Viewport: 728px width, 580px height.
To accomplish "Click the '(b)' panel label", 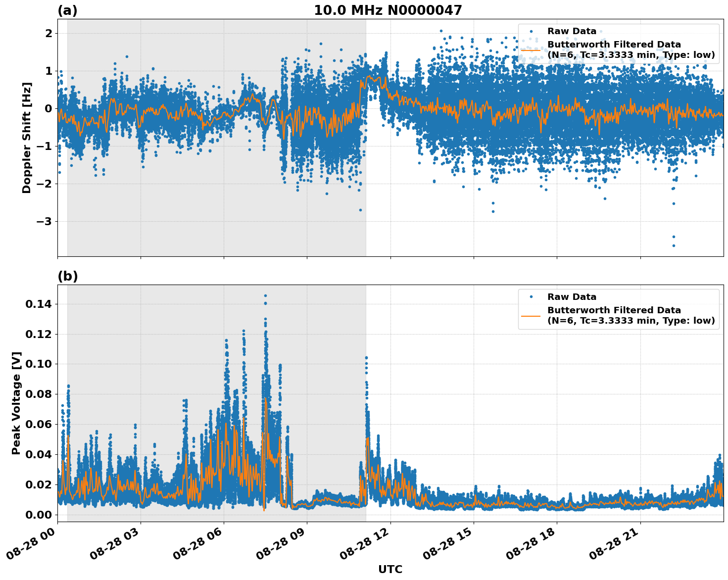I will click(x=68, y=277).
